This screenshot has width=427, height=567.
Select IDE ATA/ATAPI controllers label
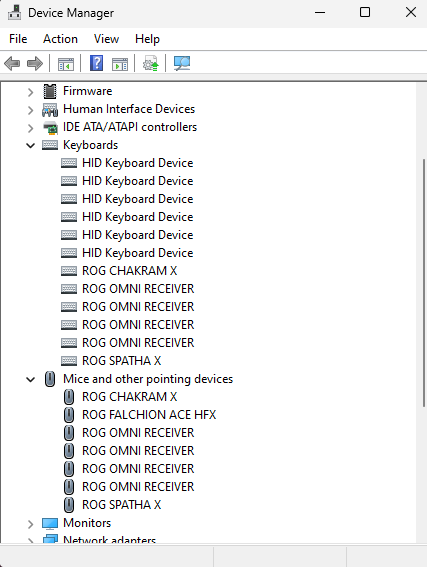point(130,127)
